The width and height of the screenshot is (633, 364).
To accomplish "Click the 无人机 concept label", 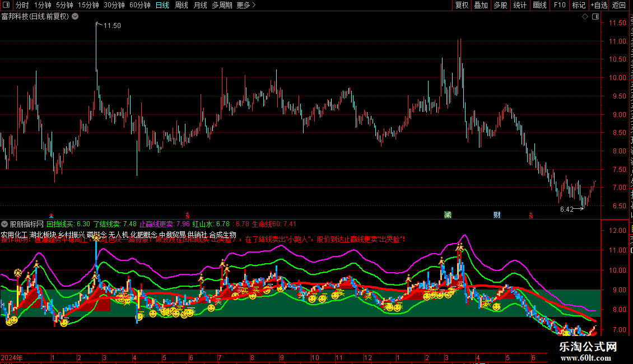I will 119,235.
